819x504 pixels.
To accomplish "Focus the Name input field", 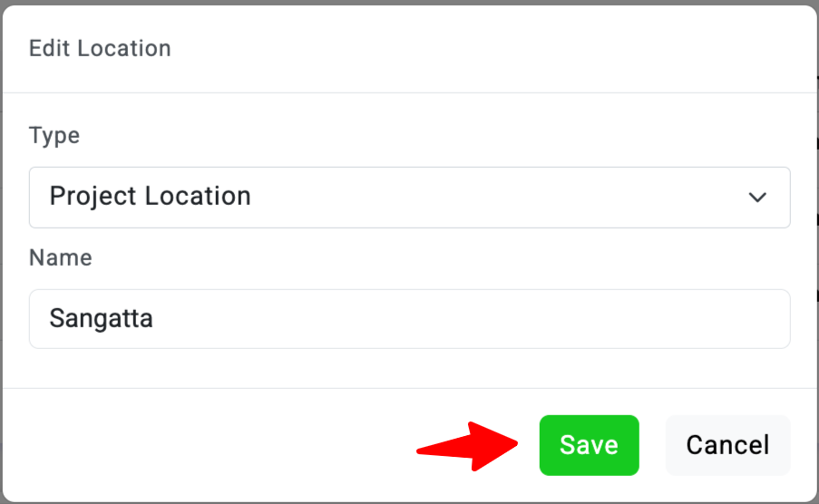I will (408, 319).
